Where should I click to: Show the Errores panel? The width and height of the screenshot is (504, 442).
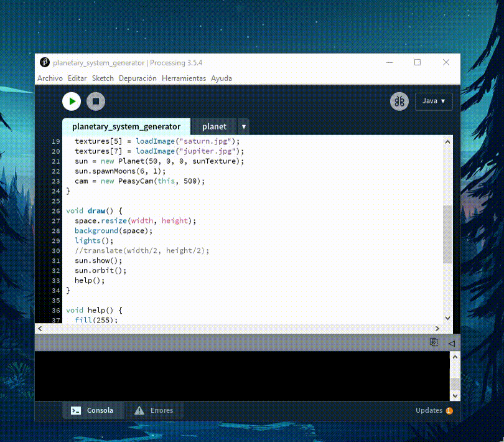tap(154, 411)
